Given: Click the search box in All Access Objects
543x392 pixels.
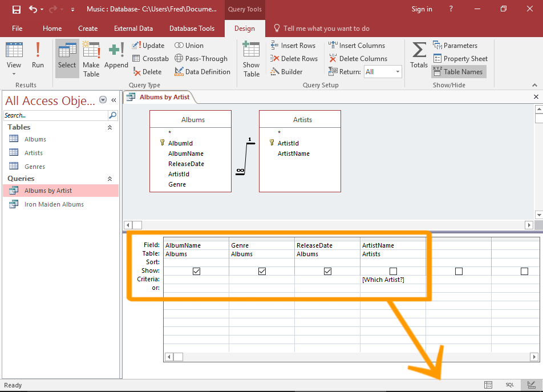Looking at the screenshot, I should tap(54, 114).
